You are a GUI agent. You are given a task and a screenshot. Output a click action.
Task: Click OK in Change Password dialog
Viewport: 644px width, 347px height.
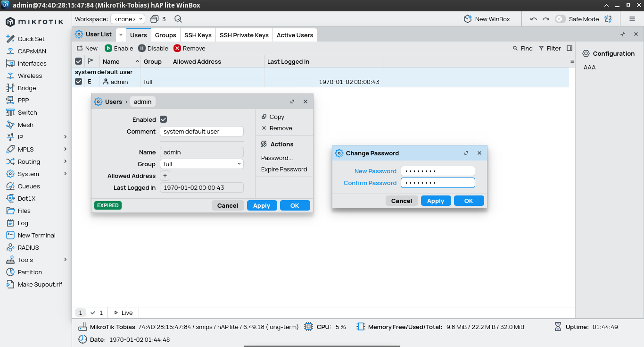[469, 201]
